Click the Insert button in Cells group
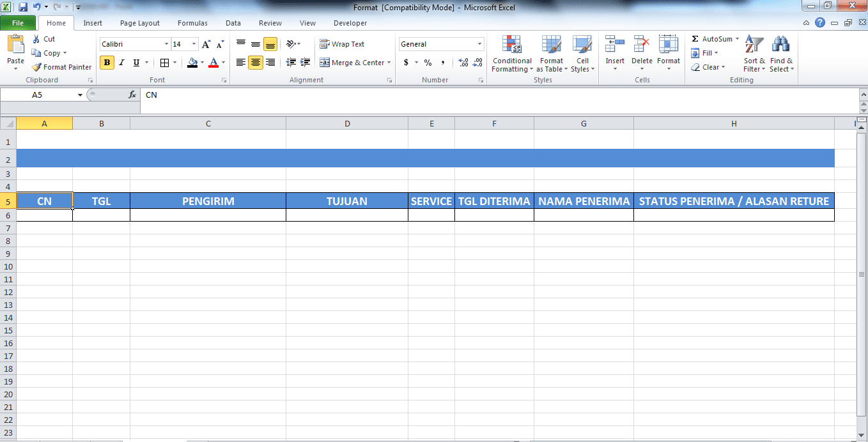Screen dimensions: 868x442 (614, 54)
